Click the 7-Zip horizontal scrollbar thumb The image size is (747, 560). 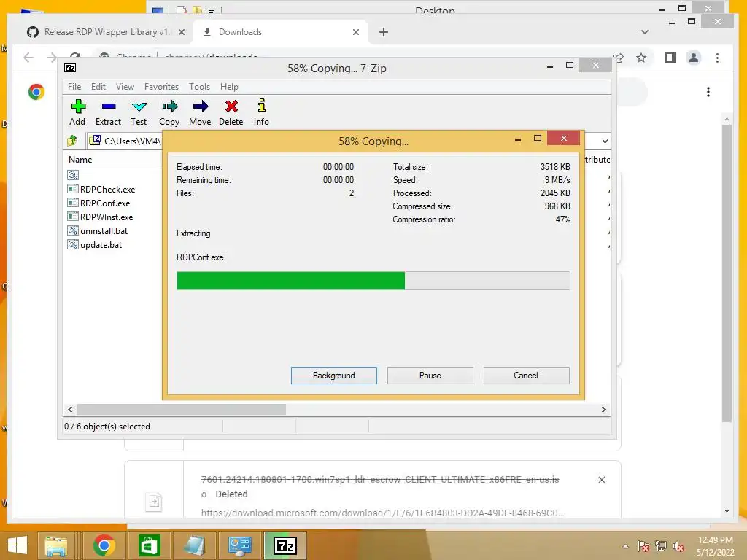pos(181,410)
